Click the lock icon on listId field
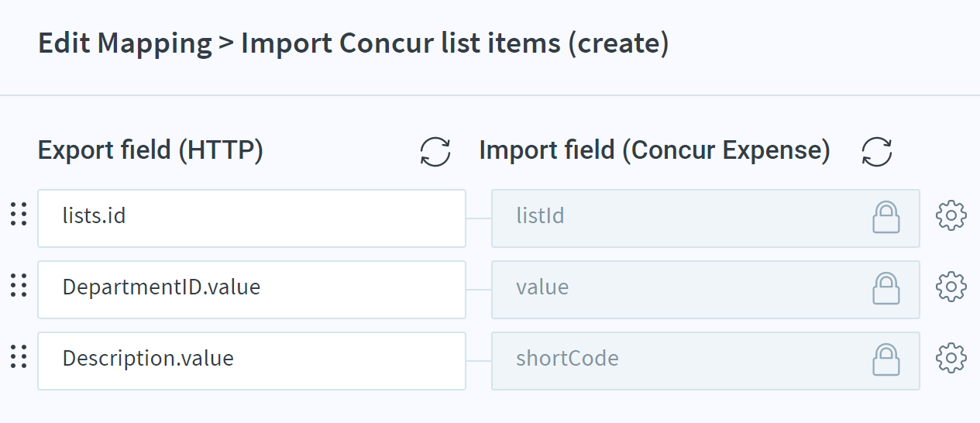The width and height of the screenshot is (980, 423). click(886, 217)
